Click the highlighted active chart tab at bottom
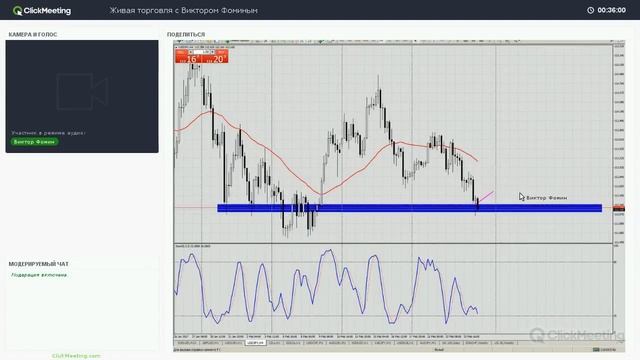Screen dimensions: 640x360 click(256, 343)
